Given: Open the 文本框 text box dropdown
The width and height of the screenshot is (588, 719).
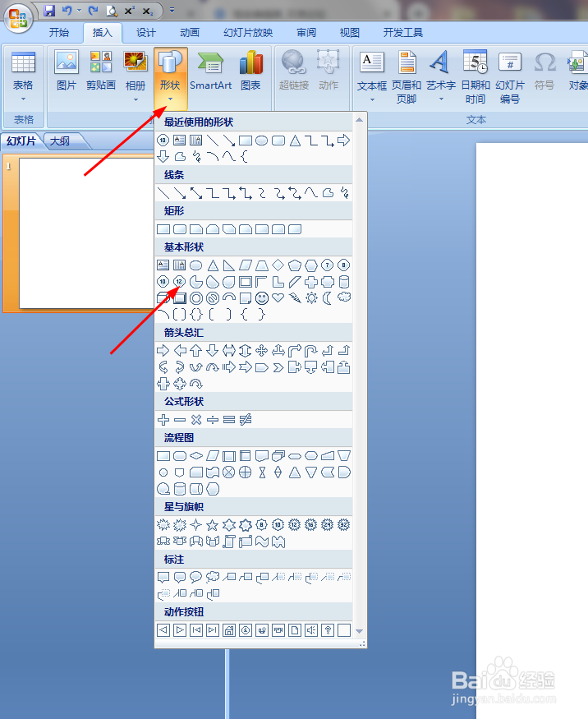Looking at the screenshot, I should coord(372,77).
